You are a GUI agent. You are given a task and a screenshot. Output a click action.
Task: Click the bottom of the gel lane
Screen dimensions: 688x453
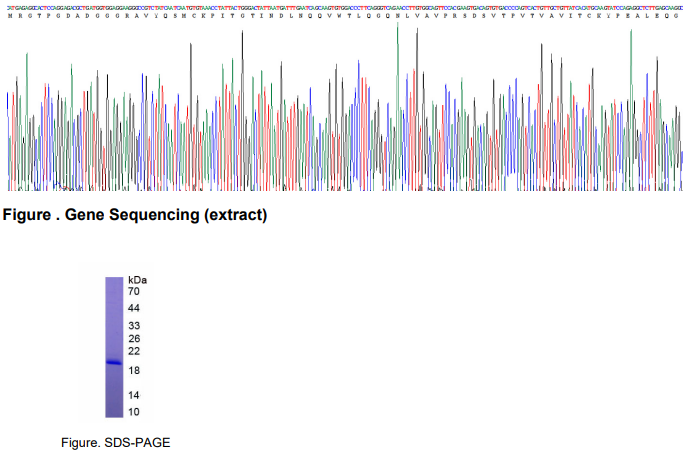tap(113, 413)
